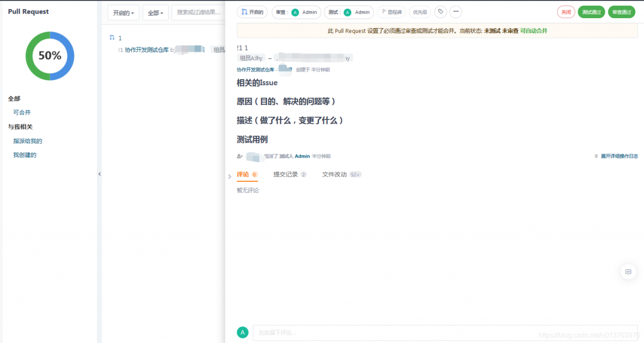Click the milestone flag icon 里程碑
Image resolution: width=644 pixels, height=343 pixels.
coord(391,12)
